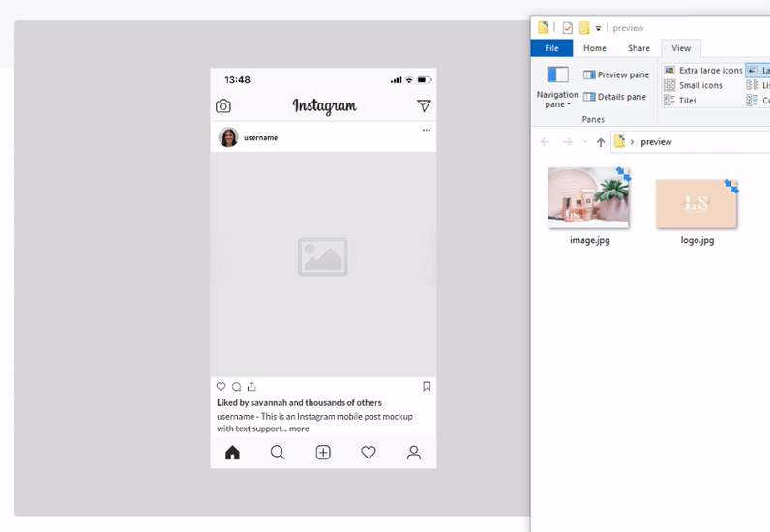
Task: Click the Properties quick access icon
Action: tap(568, 28)
